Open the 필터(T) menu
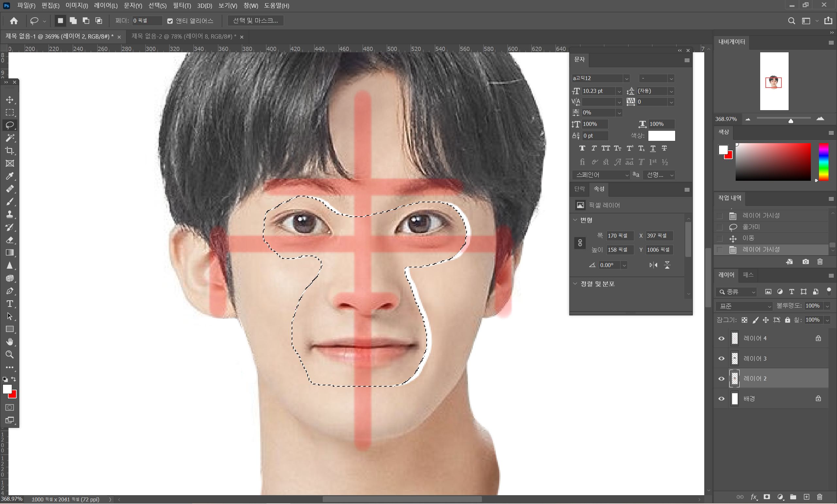 click(x=182, y=6)
